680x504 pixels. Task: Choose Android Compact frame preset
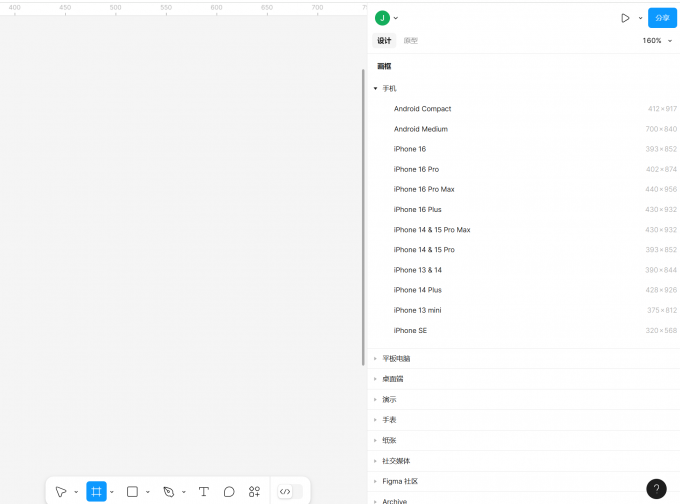pos(523,108)
